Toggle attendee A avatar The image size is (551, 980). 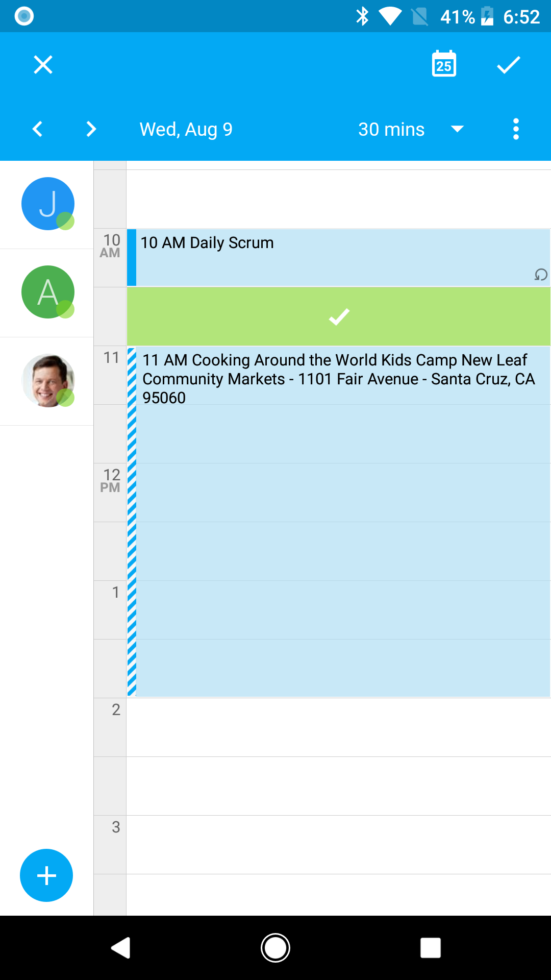pyautogui.click(x=48, y=292)
